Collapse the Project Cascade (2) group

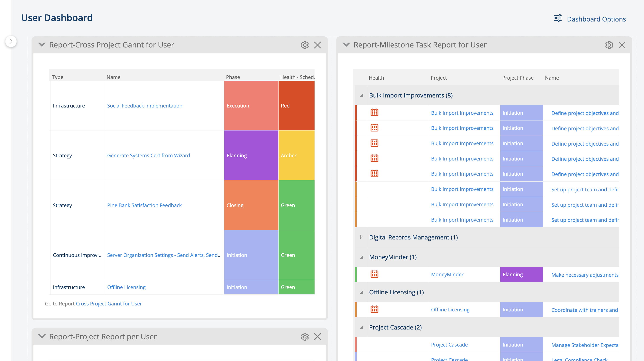click(x=361, y=327)
